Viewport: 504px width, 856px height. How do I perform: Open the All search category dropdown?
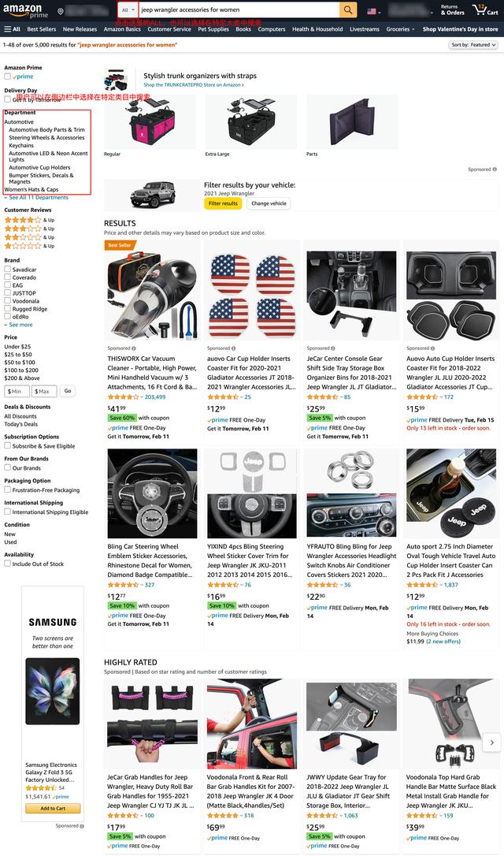pyautogui.click(x=128, y=9)
